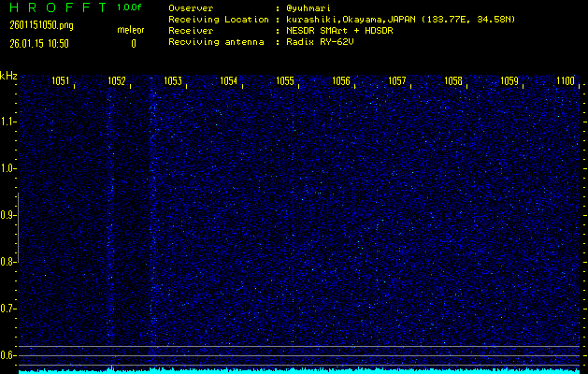588x374 pixels.
Task: Click the 1056 time marker
Action: coord(341,81)
